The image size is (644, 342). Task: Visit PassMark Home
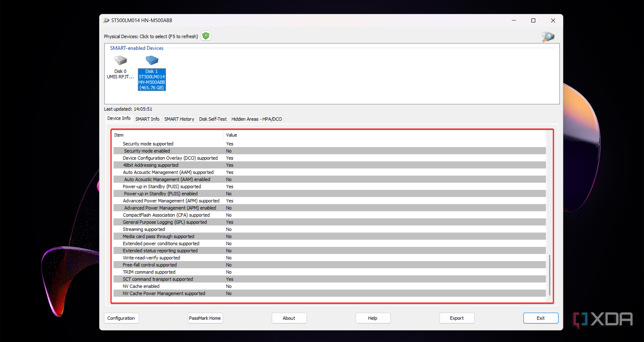[x=205, y=318]
